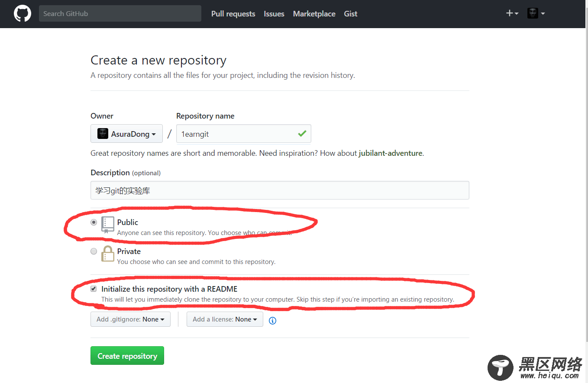Click the 'Private' option label
588x383 pixels.
(129, 251)
